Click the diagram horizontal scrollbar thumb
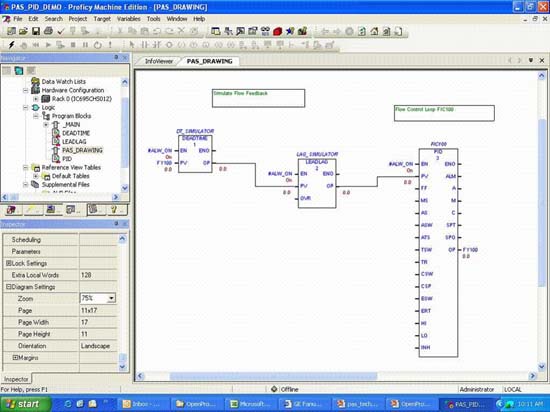The image size is (550, 412). [273, 376]
